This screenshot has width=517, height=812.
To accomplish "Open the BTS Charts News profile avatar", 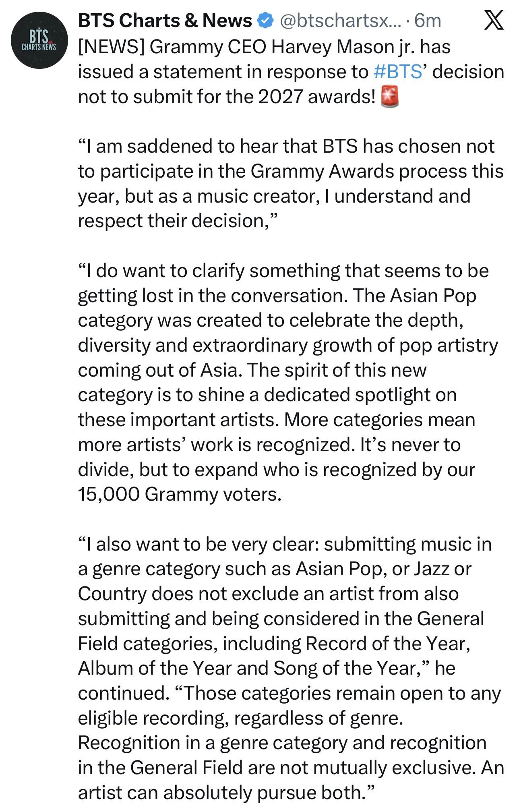I will click(39, 40).
